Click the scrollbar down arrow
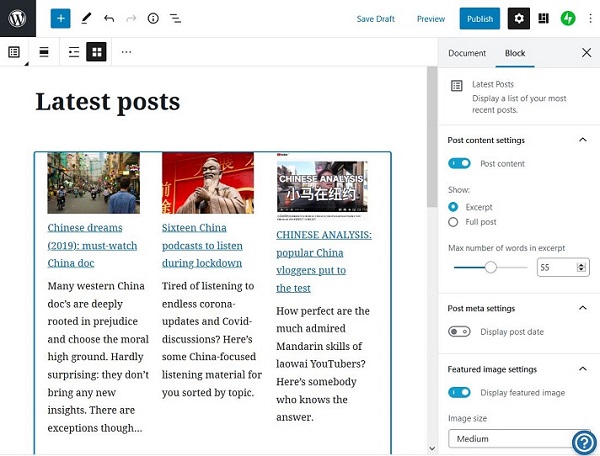 (432, 449)
